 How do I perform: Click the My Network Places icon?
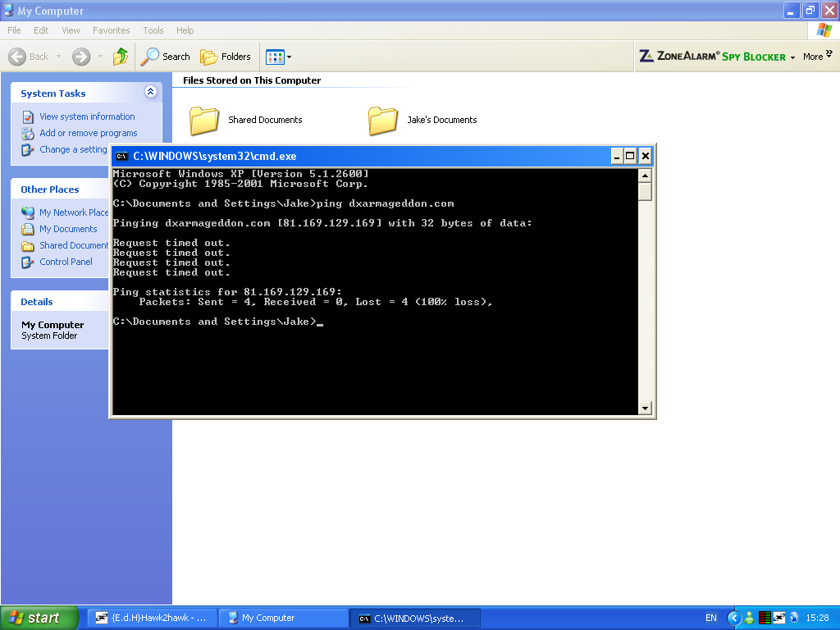[x=28, y=212]
